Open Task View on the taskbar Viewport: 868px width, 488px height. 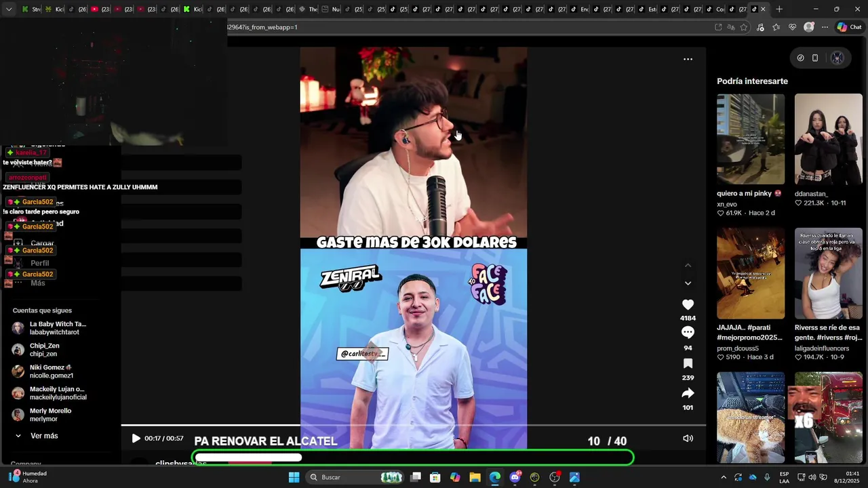click(x=416, y=477)
